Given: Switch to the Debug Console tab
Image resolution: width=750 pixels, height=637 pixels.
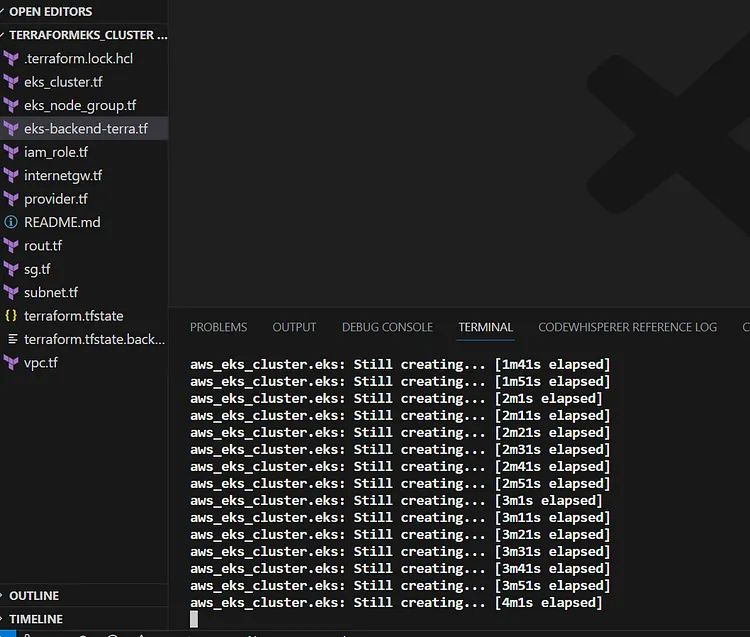Looking at the screenshot, I should coord(387,327).
